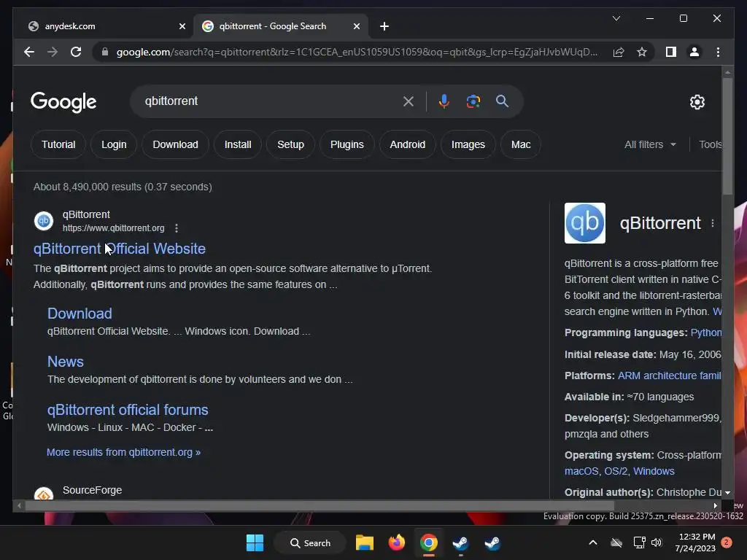
Task: Open Chrome three-dot menu
Action: (718, 52)
